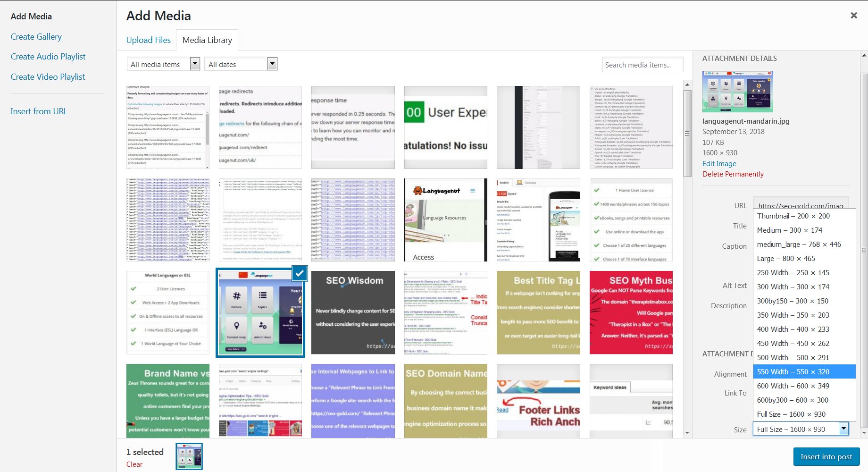868x472 pixels.
Task: Expand the Size dropdown showing Full Size
Action: click(x=801, y=429)
